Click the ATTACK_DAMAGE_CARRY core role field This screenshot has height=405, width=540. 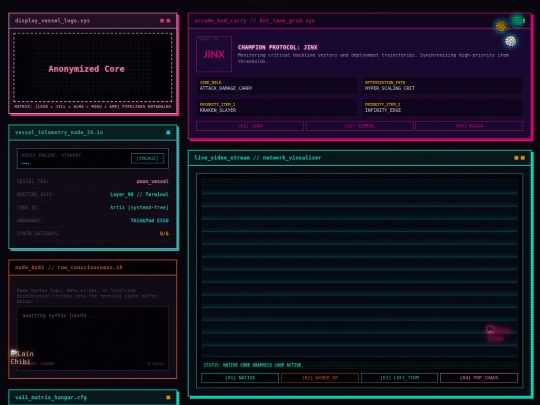(x=277, y=85)
